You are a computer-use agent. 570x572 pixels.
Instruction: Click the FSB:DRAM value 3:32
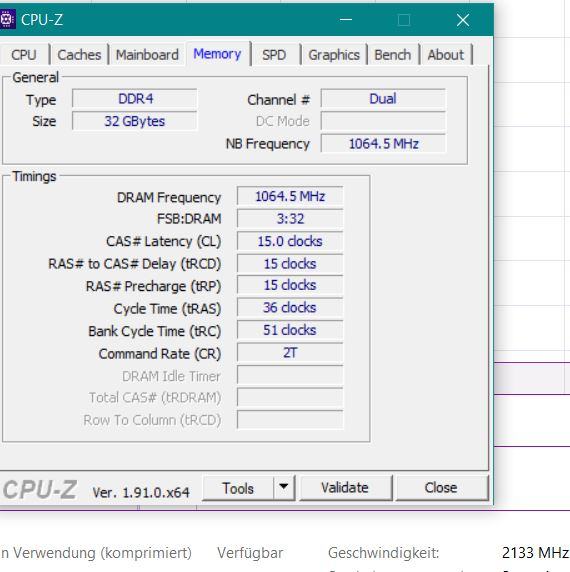[290, 219]
